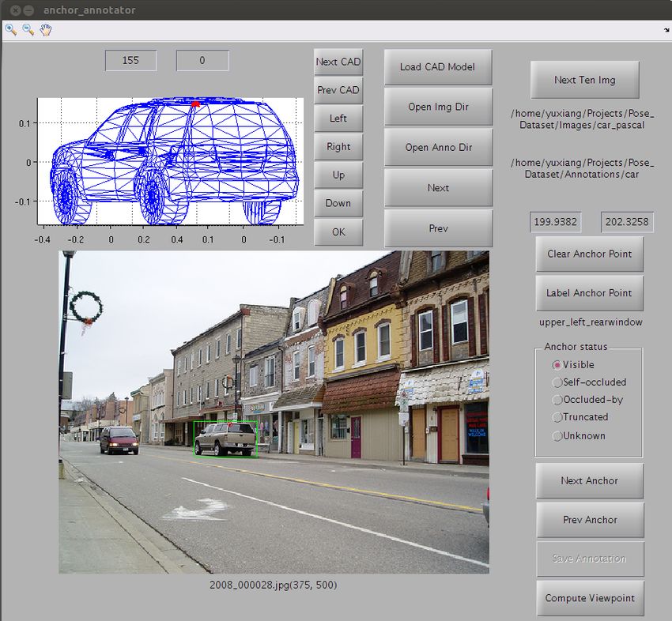
Task: Select the Self-occluded anchor status
Action: pos(557,382)
